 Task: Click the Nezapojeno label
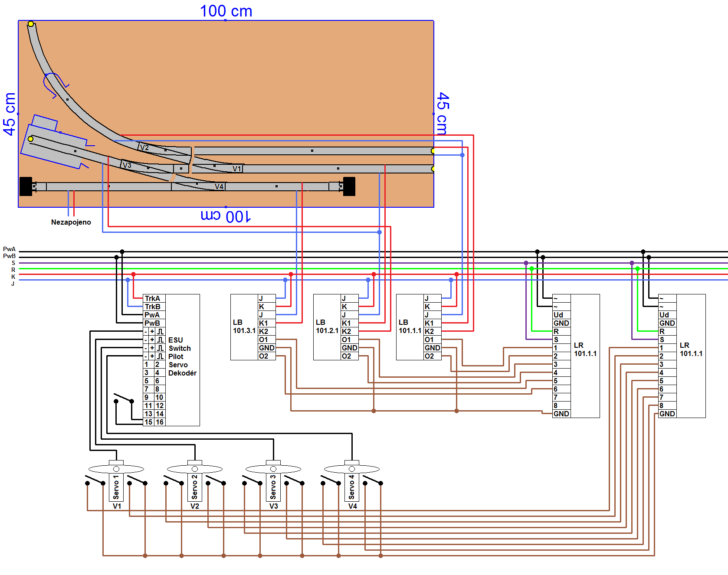(x=71, y=222)
